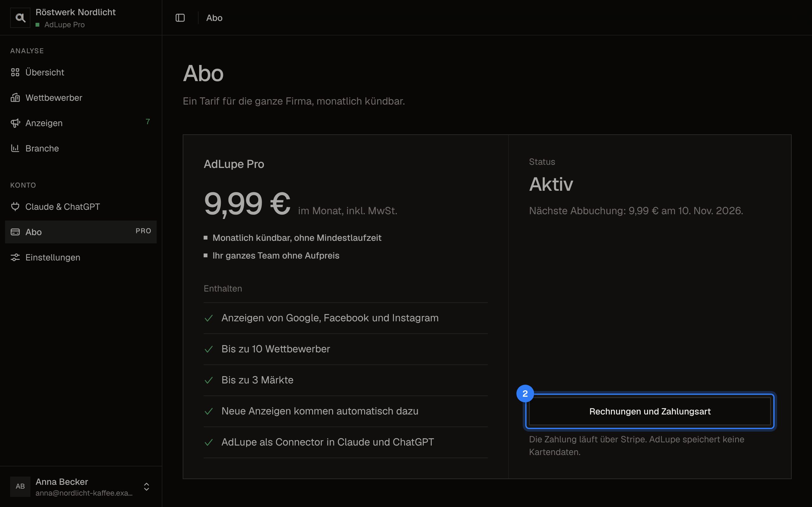The height and width of the screenshot is (507, 812).
Task: Click the AdLupe magnifier logo icon
Action: (20, 18)
